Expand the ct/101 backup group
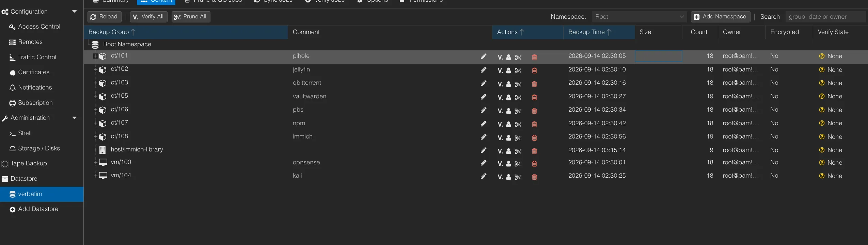Viewport: 868px width, 245px height. [95, 56]
